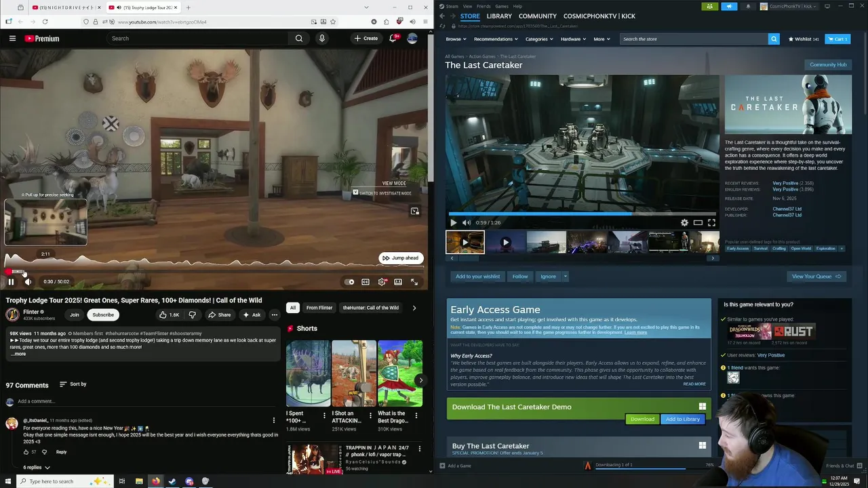This screenshot has width=868, height=488.
Task: Open YouTube player settings gear
Action: coord(382,282)
